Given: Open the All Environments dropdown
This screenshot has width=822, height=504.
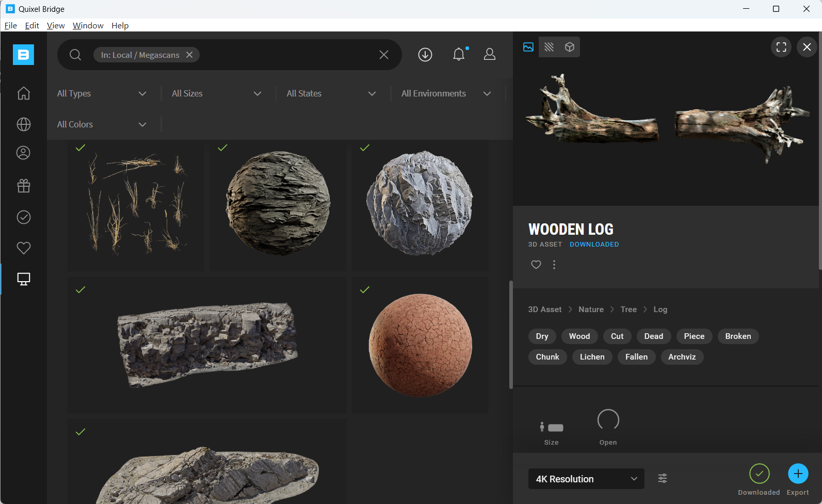Looking at the screenshot, I should click(x=446, y=93).
